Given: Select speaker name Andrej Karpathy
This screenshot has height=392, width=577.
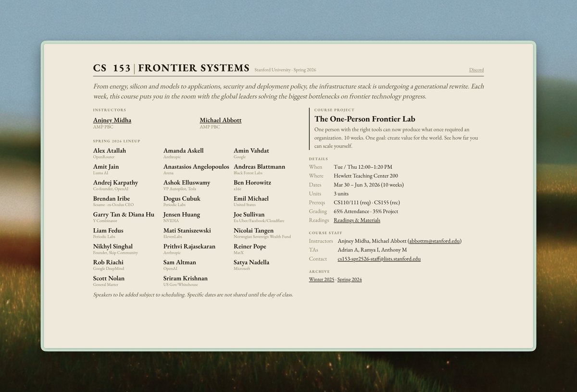Looking at the screenshot, I should 115,182.
